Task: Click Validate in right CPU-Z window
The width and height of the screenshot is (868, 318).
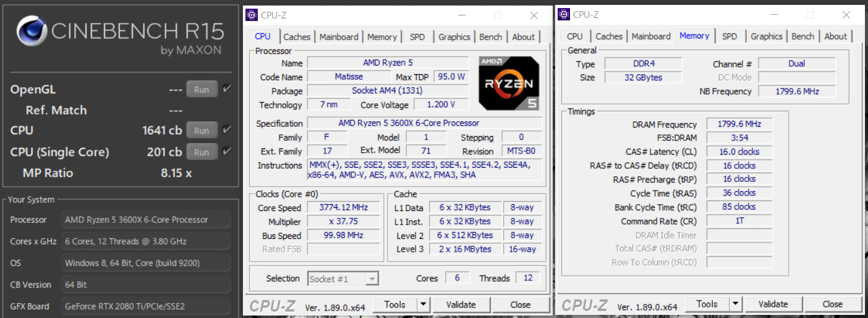Action: (x=773, y=304)
